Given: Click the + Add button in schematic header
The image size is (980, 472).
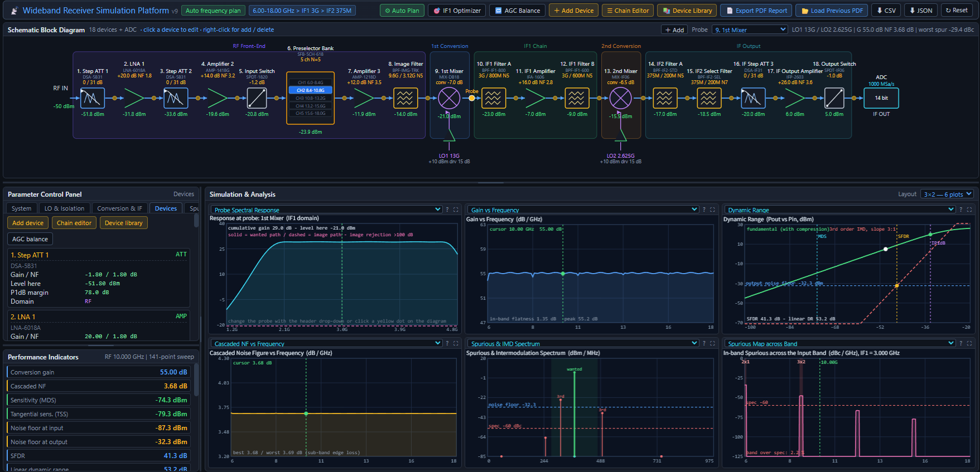Looking at the screenshot, I should [674, 30].
